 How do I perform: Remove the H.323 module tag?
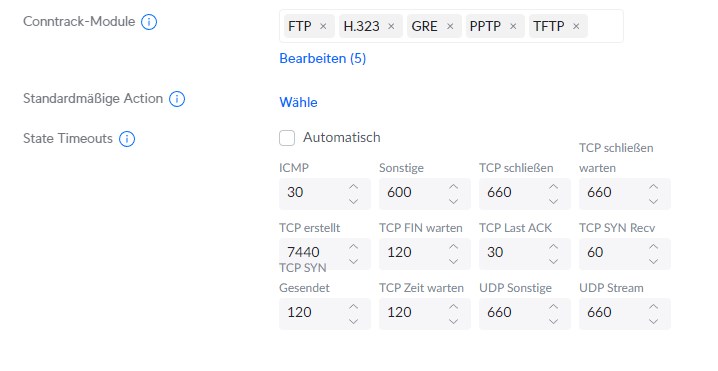pyautogui.click(x=391, y=26)
